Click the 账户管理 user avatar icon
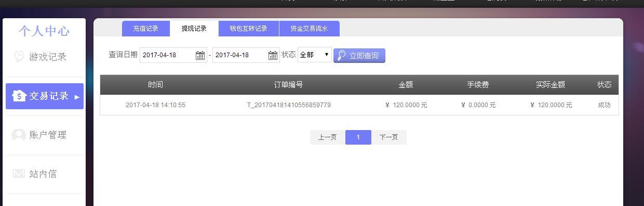The height and width of the screenshot is (206, 644). click(19, 135)
